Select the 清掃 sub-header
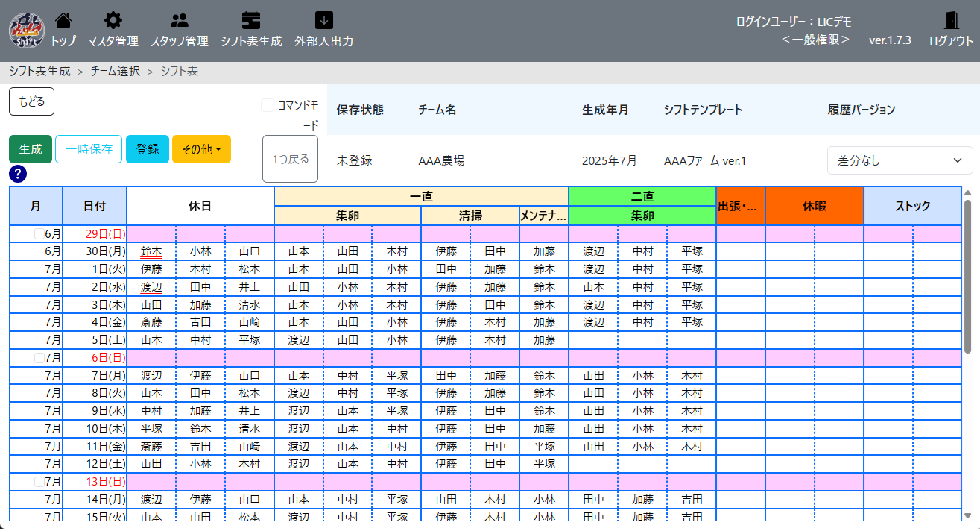 470,216
